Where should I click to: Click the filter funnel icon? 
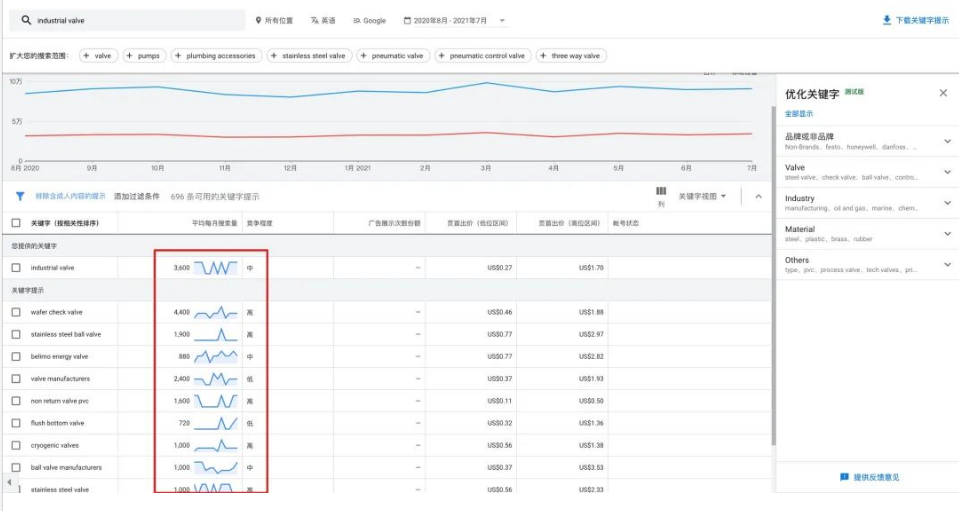pyautogui.click(x=19, y=196)
